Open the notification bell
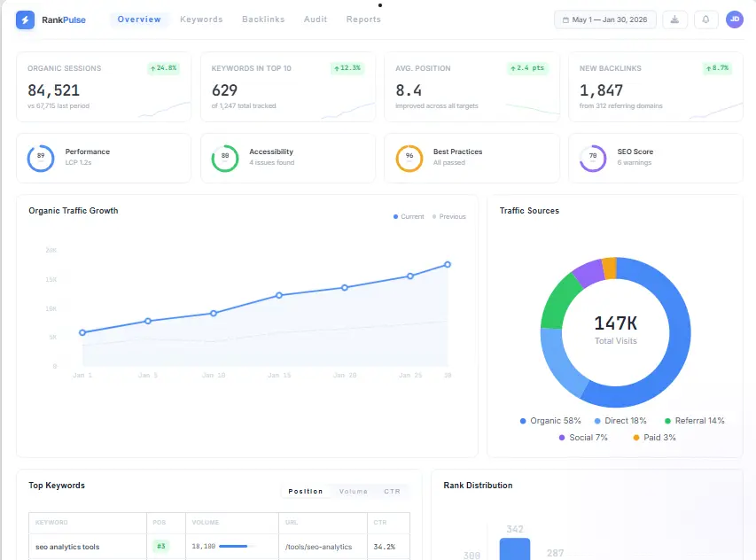Screen dimensions: 756x560 [705, 19]
